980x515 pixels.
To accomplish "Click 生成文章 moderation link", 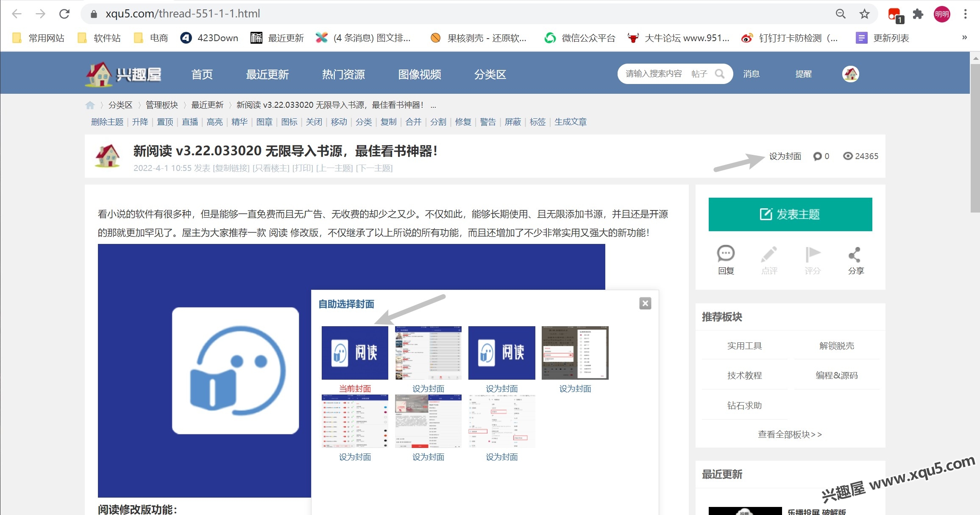I will (571, 122).
